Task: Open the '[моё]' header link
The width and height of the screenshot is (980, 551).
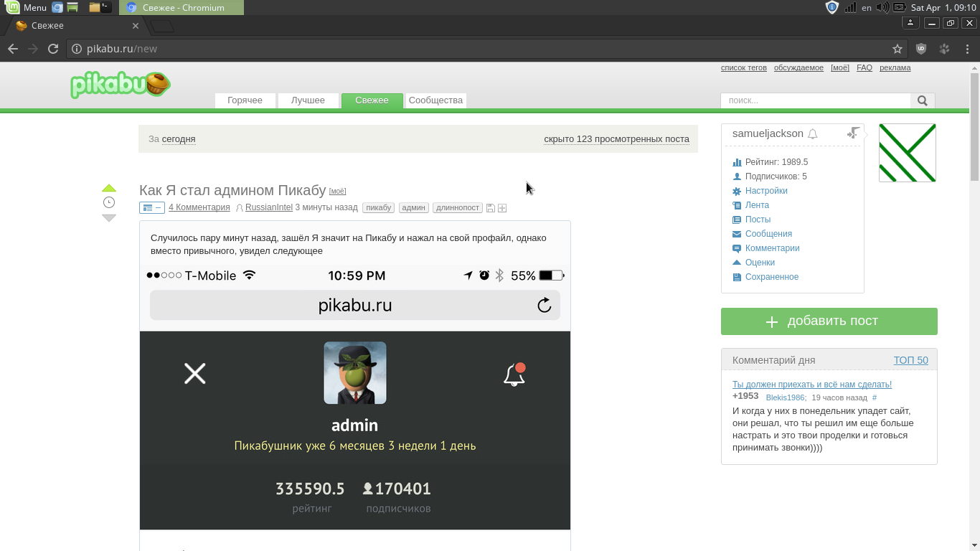Action: pos(840,68)
